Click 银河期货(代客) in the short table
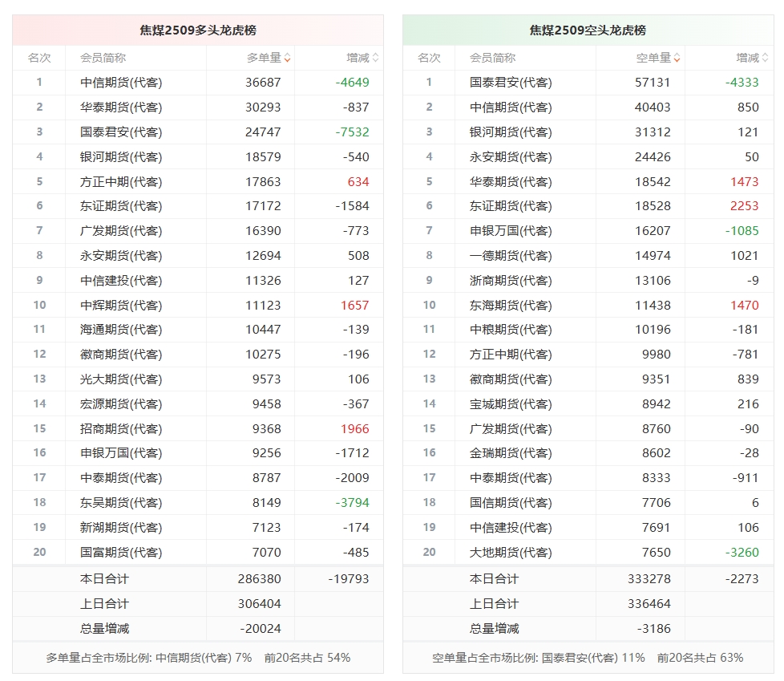The image size is (784, 681). tap(511, 132)
